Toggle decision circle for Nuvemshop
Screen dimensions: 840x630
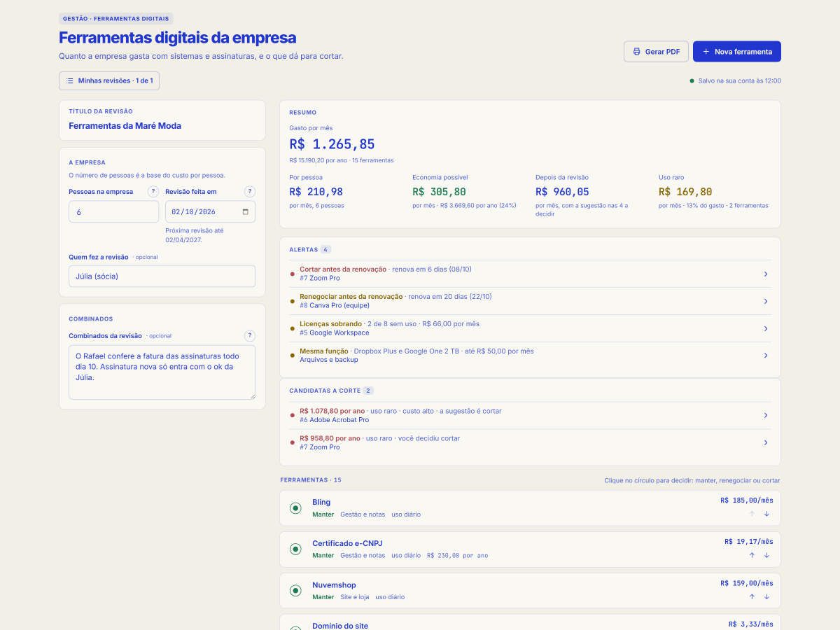pos(295,591)
